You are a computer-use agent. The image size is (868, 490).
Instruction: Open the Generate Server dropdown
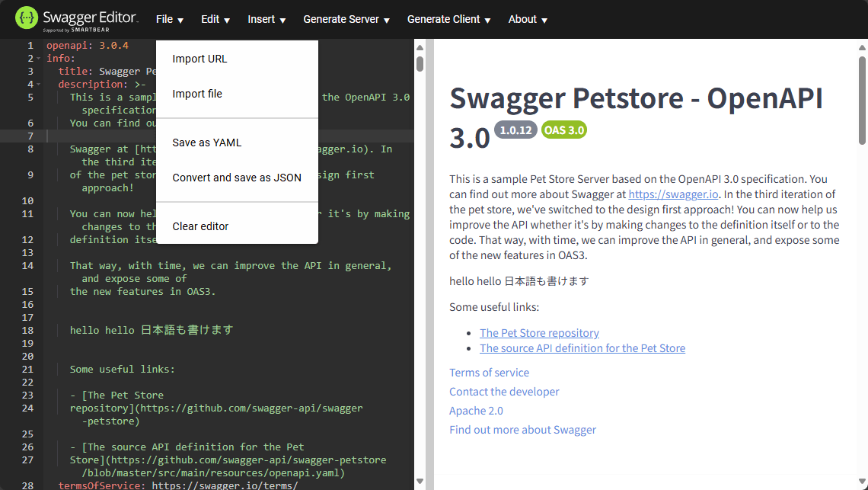coord(346,19)
